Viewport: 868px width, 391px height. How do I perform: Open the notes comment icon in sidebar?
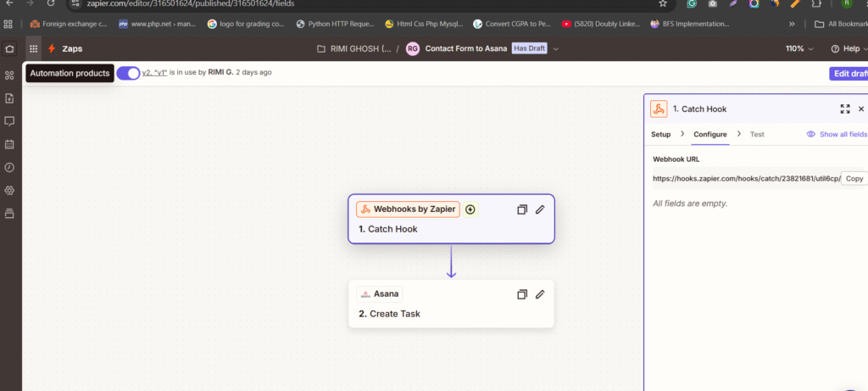8,121
